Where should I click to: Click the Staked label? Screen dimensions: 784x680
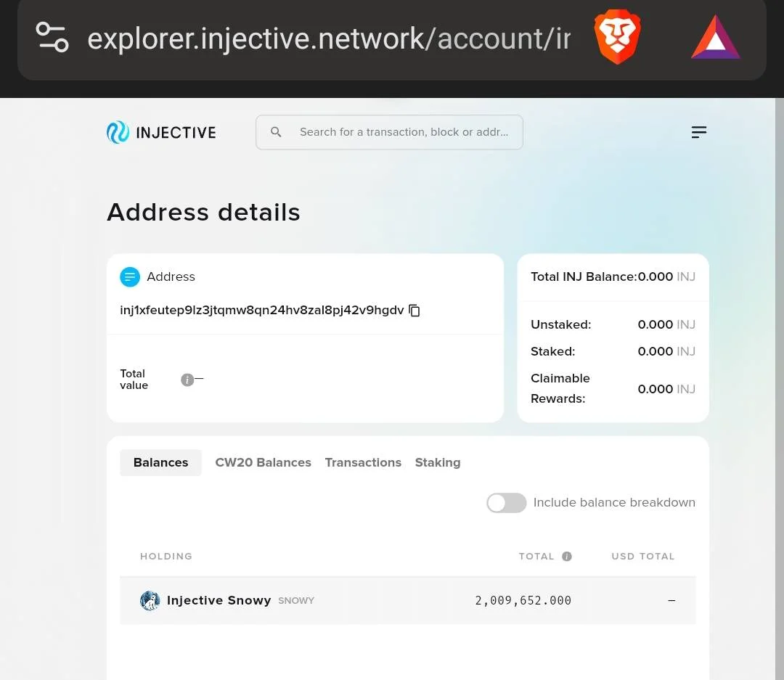(553, 351)
